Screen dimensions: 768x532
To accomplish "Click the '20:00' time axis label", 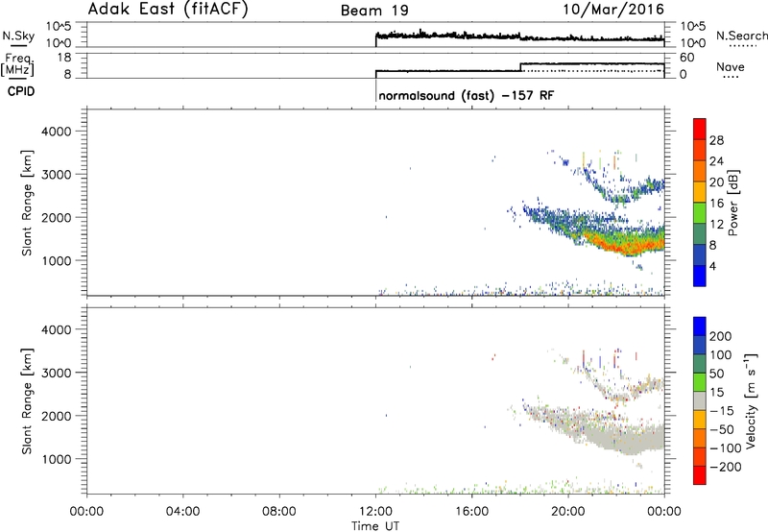I will coord(568,512).
